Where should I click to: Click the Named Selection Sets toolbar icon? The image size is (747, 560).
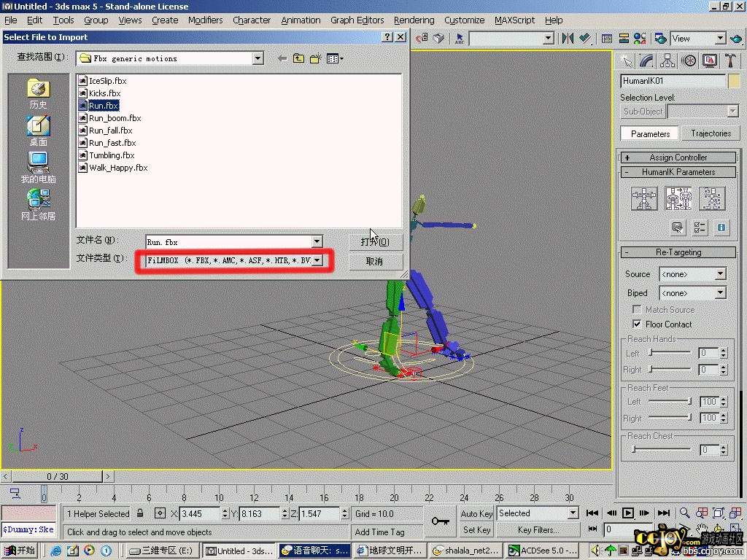point(460,38)
